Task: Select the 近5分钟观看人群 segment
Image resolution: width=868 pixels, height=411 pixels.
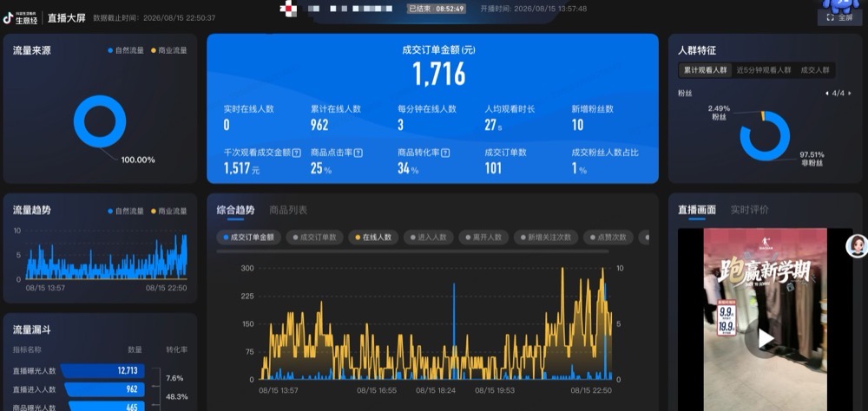Action: (x=763, y=70)
